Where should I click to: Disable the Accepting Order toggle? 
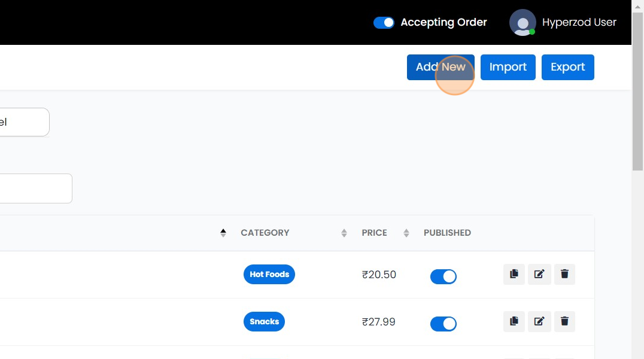(x=383, y=22)
